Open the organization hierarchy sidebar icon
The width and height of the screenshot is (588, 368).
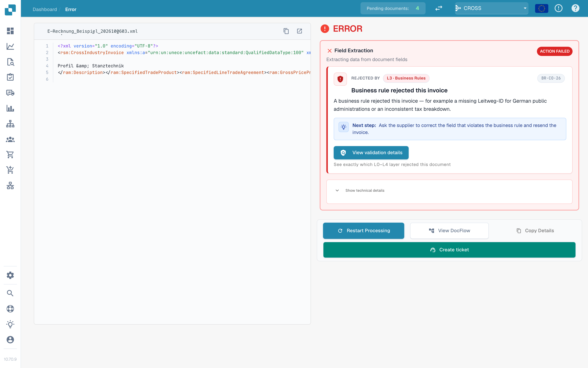[x=10, y=124]
